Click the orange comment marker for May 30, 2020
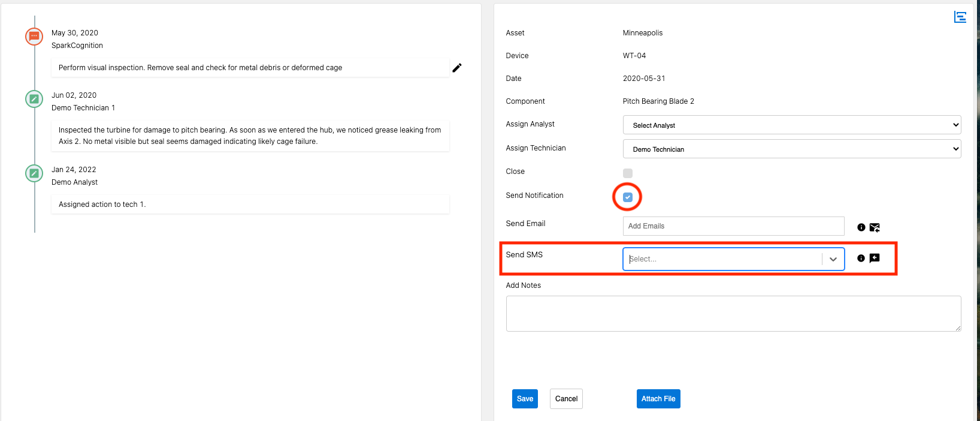This screenshot has width=980, height=421. (34, 37)
